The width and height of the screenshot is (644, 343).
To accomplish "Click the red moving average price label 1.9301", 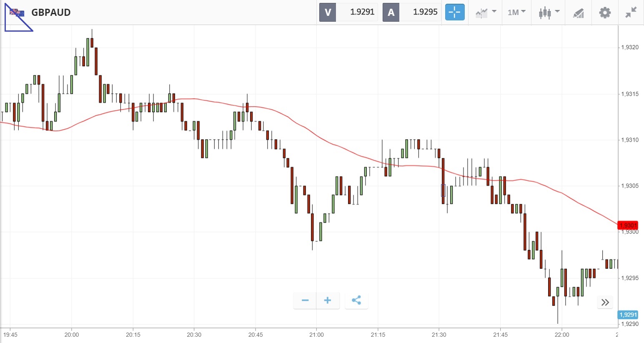I will point(628,225).
